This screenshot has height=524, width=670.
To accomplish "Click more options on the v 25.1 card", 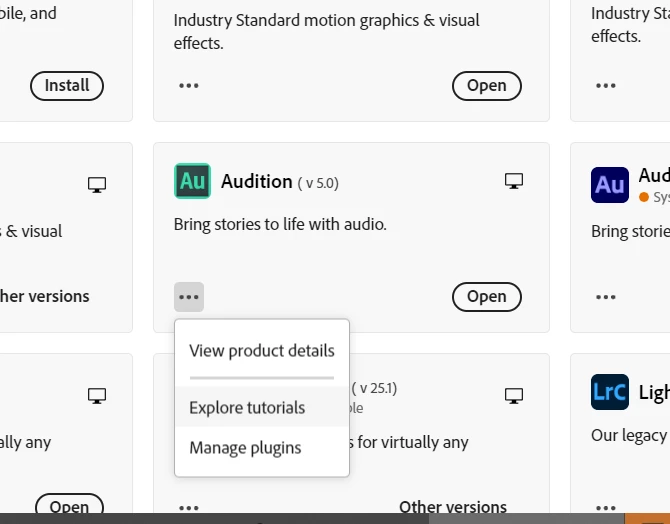I will 189,508.
